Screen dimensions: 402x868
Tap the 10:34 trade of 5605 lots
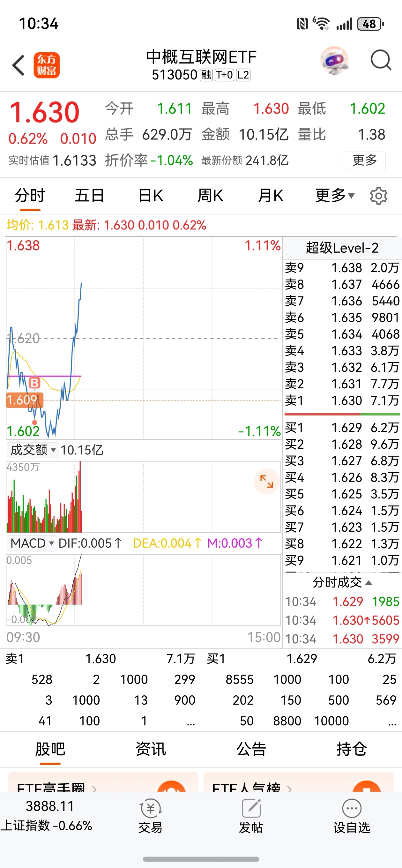(x=342, y=620)
